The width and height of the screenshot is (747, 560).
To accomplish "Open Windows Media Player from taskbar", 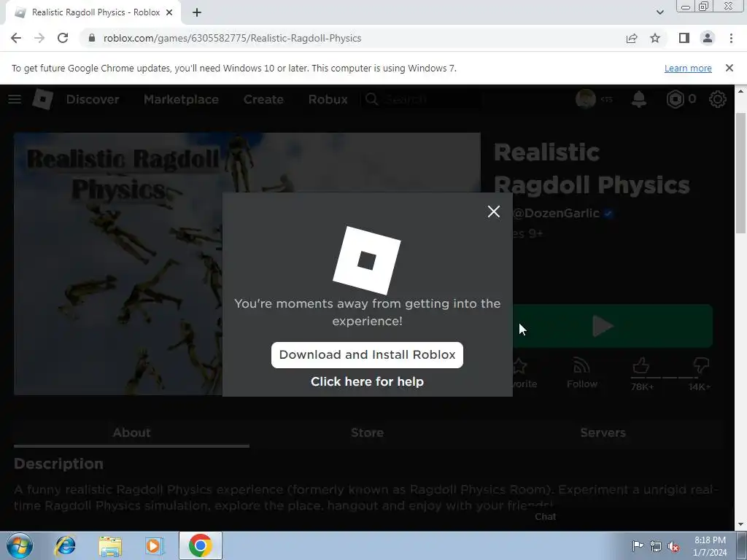I will click(153, 545).
